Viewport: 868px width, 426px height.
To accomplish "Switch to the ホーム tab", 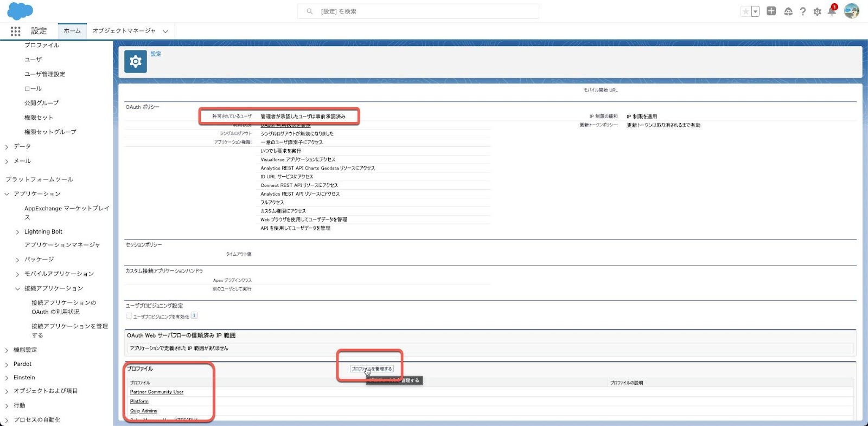I will pos(72,31).
